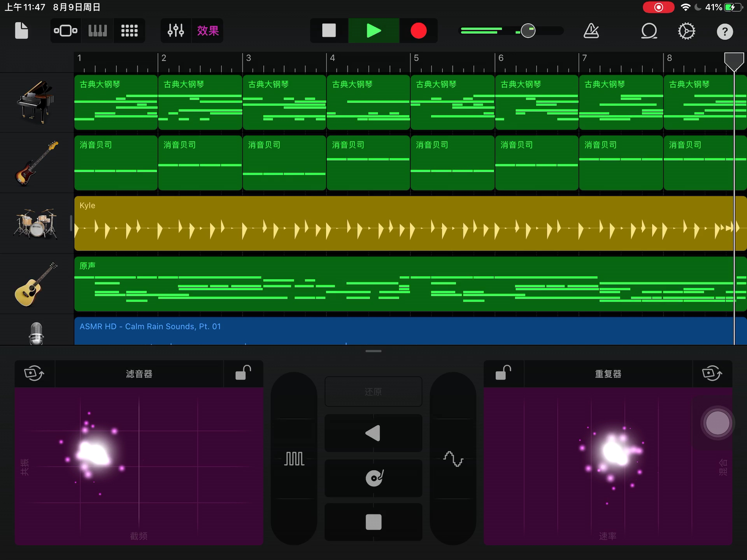
Task: Open the help question mark
Action: (x=725, y=31)
